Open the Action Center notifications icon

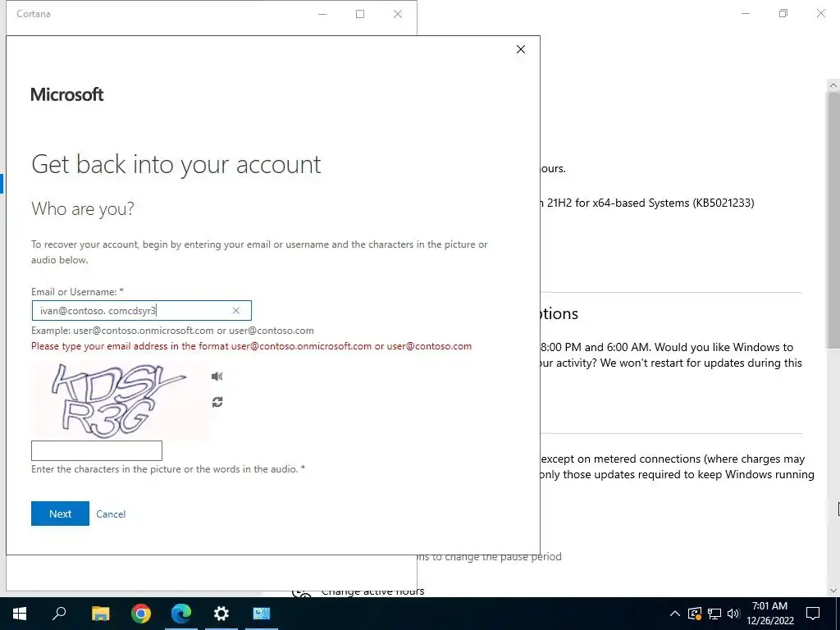(813, 614)
